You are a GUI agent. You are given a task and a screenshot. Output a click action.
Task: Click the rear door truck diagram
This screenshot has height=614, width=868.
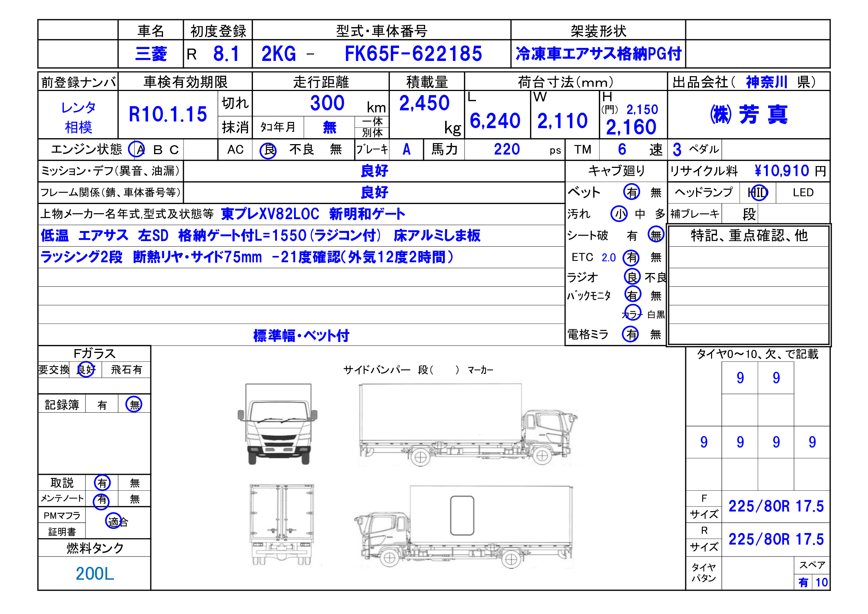[x=282, y=524]
